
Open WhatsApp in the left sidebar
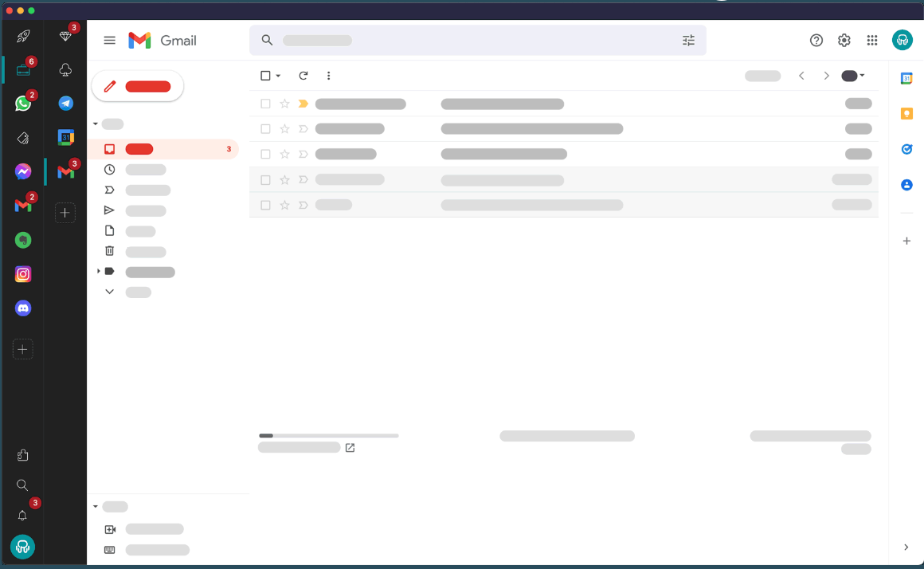[x=23, y=104]
